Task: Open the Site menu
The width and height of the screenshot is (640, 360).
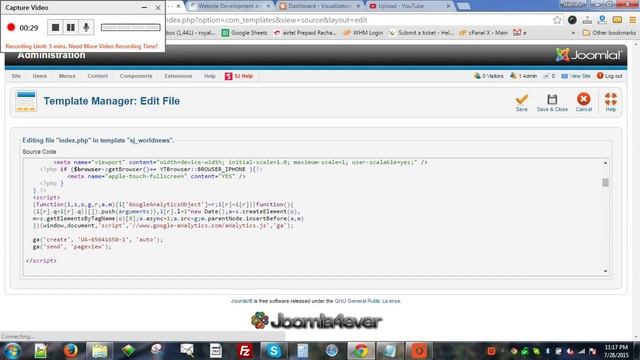Action: tap(16, 76)
